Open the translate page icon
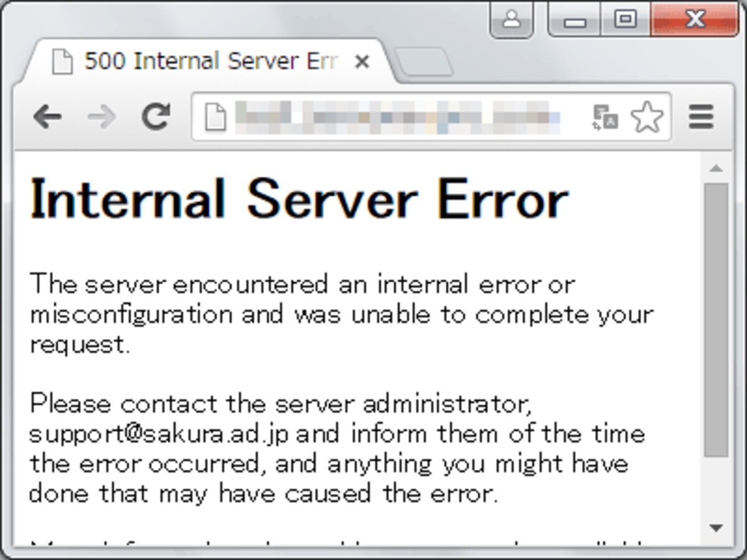Screen dimensions: 747x560 click(604, 118)
